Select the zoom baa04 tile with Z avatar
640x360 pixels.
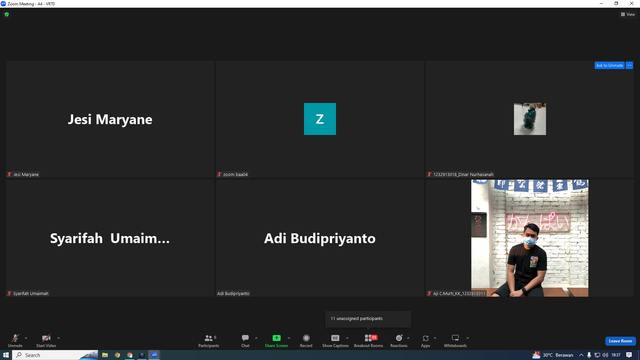320,119
